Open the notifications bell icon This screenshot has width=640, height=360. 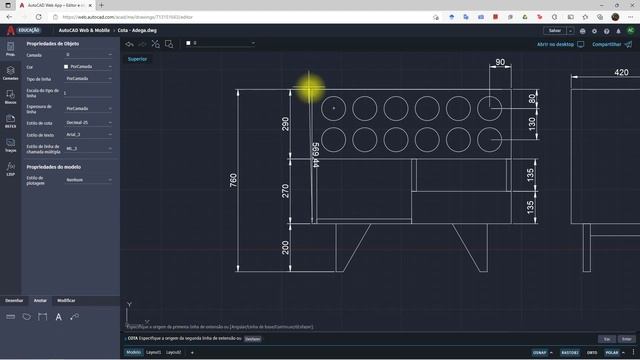[618, 31]
